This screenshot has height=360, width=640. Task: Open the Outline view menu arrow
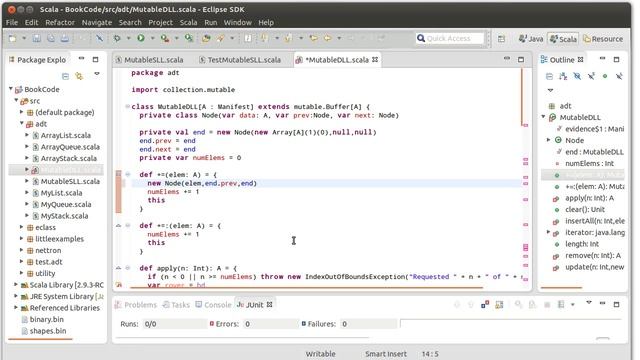coord(550,90)
